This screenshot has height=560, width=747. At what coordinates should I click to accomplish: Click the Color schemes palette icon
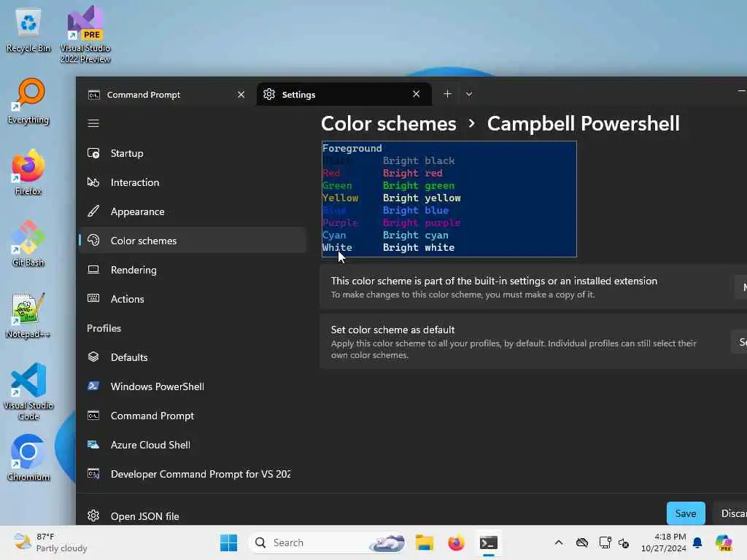pyautogui.click(x=93, y=241)
